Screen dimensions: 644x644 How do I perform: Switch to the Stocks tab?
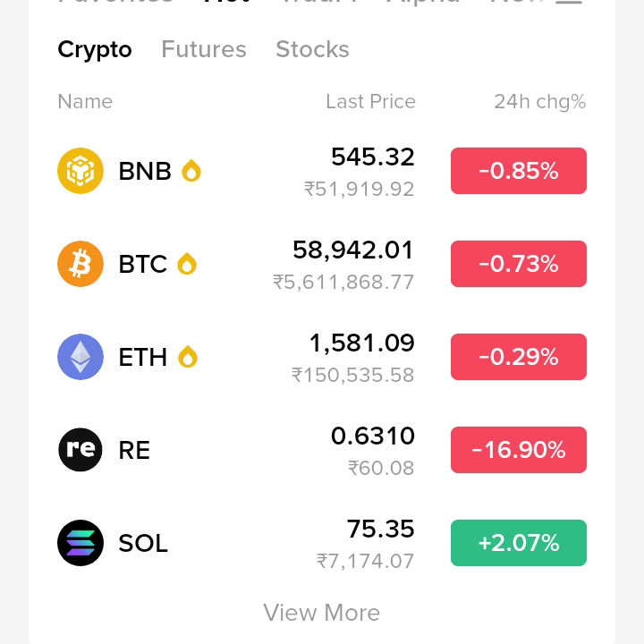[312, 49]
